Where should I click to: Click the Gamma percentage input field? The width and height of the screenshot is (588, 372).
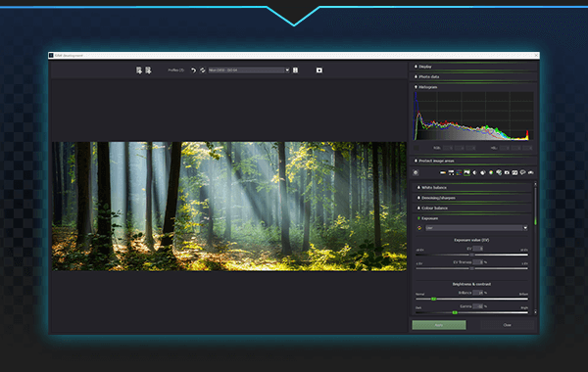click(478, 306)
